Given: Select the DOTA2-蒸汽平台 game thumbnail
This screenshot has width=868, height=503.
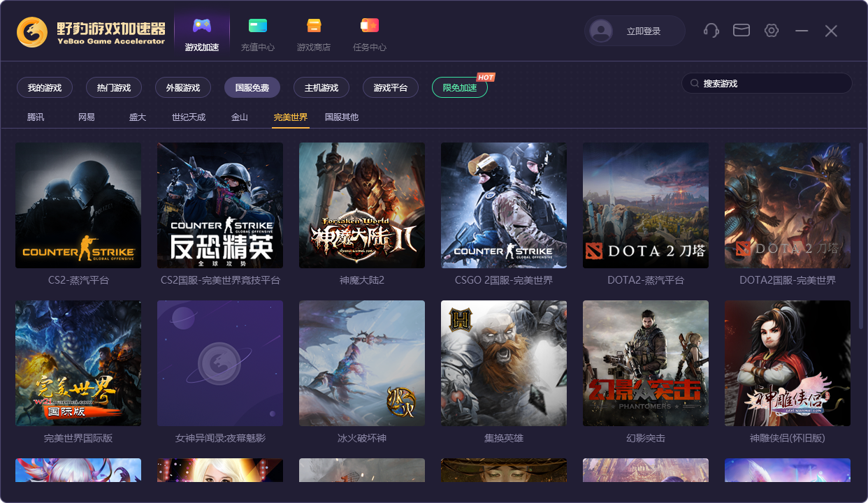Looking at the screenshot, I should pos(646,205).
